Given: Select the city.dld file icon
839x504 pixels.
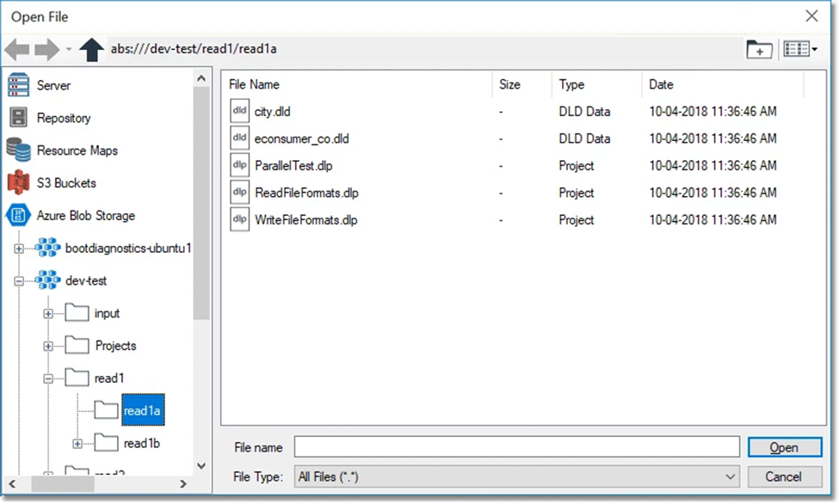Looking at the screenshot, I should (239, 111).
